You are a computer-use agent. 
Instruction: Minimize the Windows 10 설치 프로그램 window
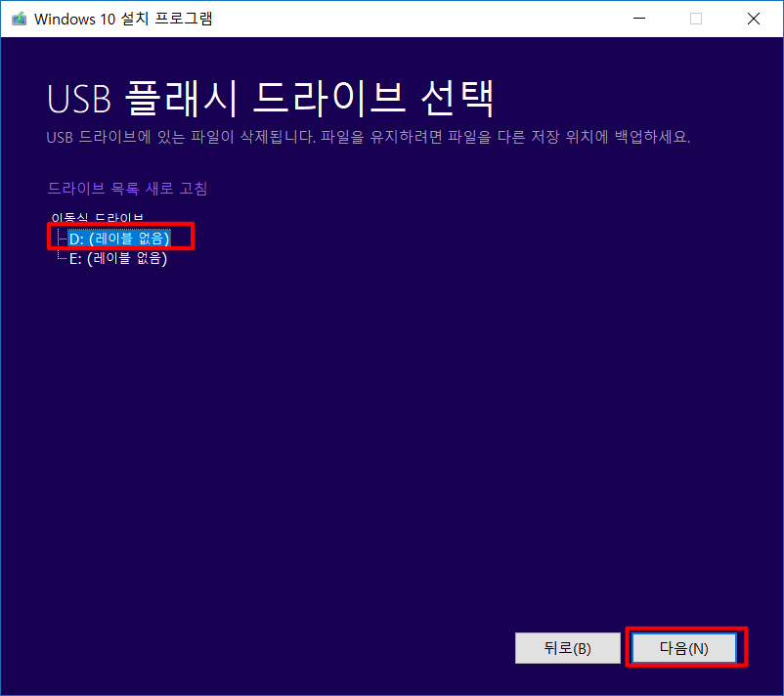[x=639, y=19]
